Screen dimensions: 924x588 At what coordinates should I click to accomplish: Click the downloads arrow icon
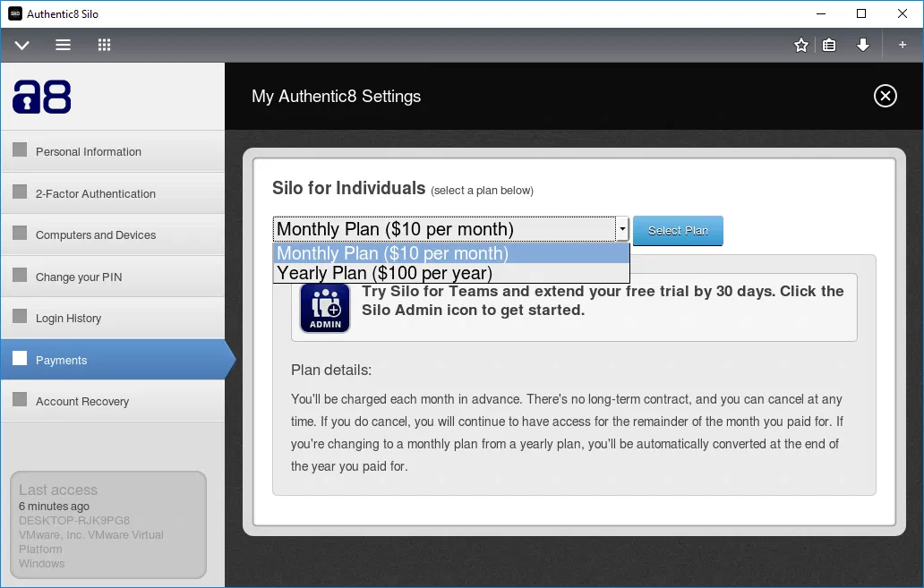[x=863, y=45]
